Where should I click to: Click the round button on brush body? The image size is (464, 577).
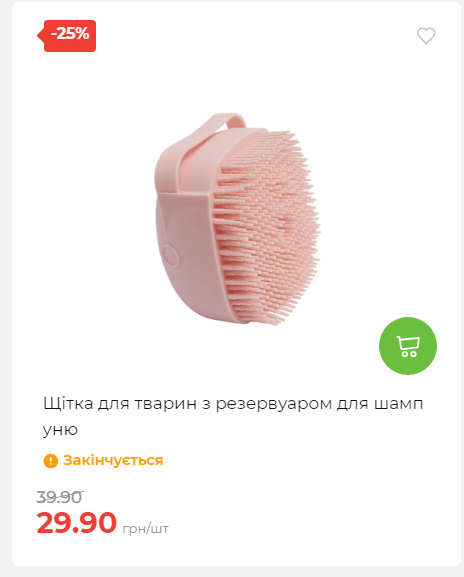pyautogui.click(x=170, y=255)
